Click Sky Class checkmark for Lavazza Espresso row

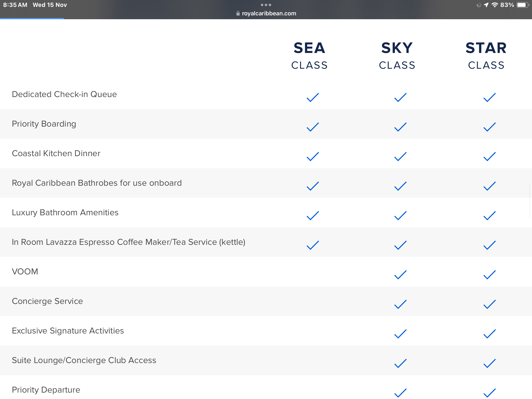coord(400,245)
